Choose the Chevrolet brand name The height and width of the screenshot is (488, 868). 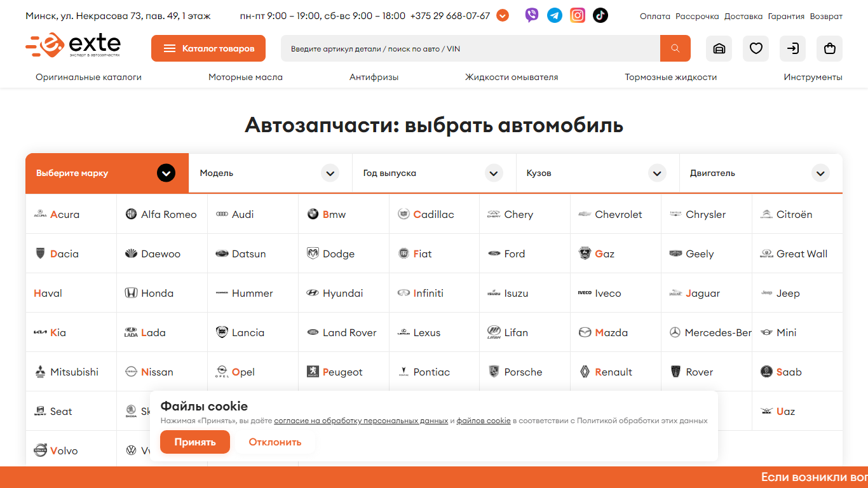tap(618, 215)
